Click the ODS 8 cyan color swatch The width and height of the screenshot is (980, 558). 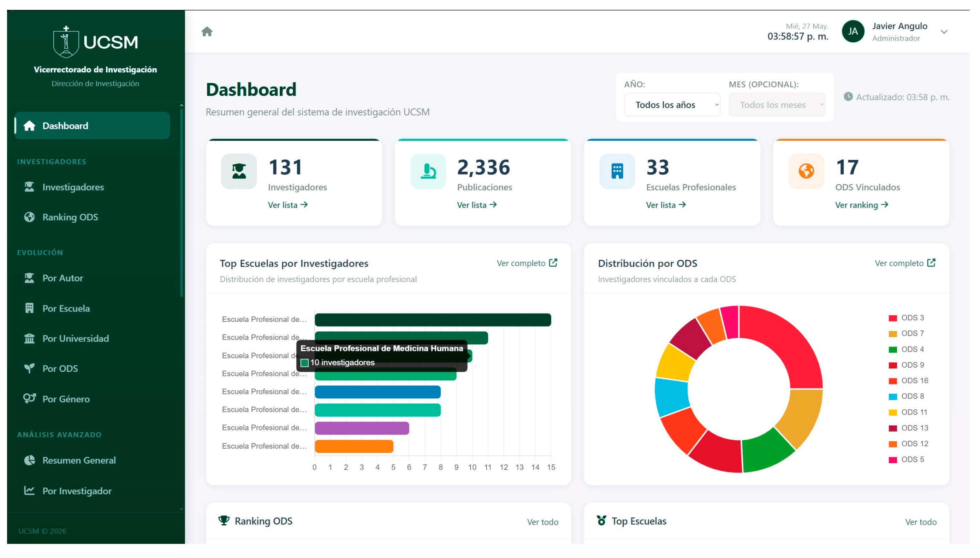pyautogui.click(x=893, y=397)
